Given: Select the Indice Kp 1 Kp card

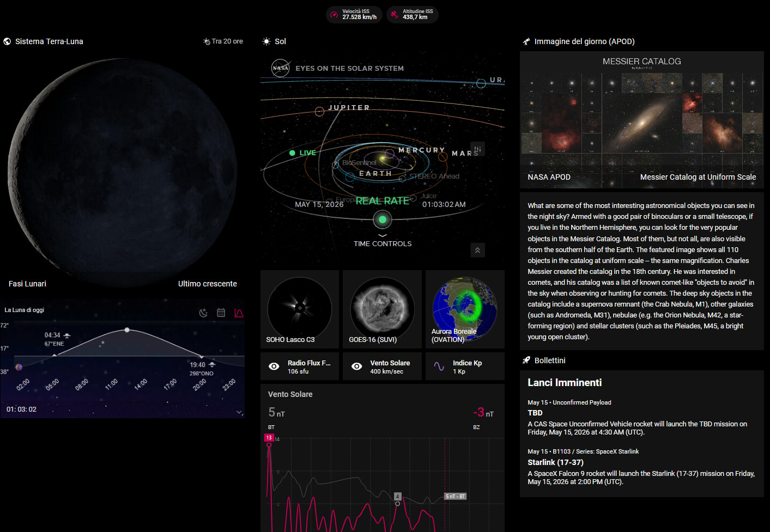Looking at the screenshot, I should click(x=465, y=366).
